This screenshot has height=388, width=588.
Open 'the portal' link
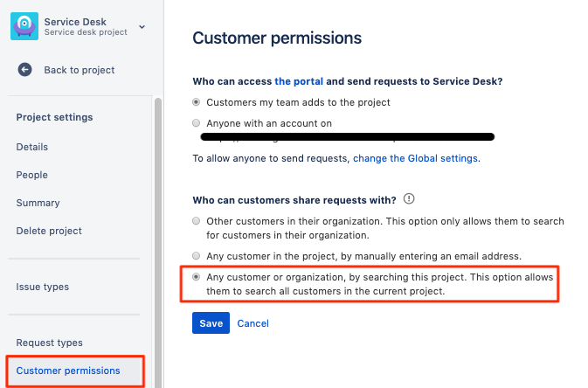click(x=299, y=81)
